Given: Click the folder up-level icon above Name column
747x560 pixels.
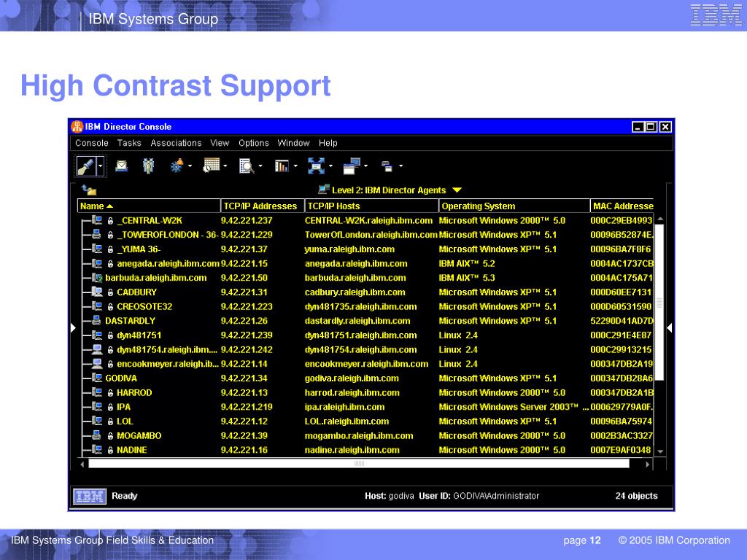Looking at the screenshot, I should pyautogui.click(x=89, y=190).
